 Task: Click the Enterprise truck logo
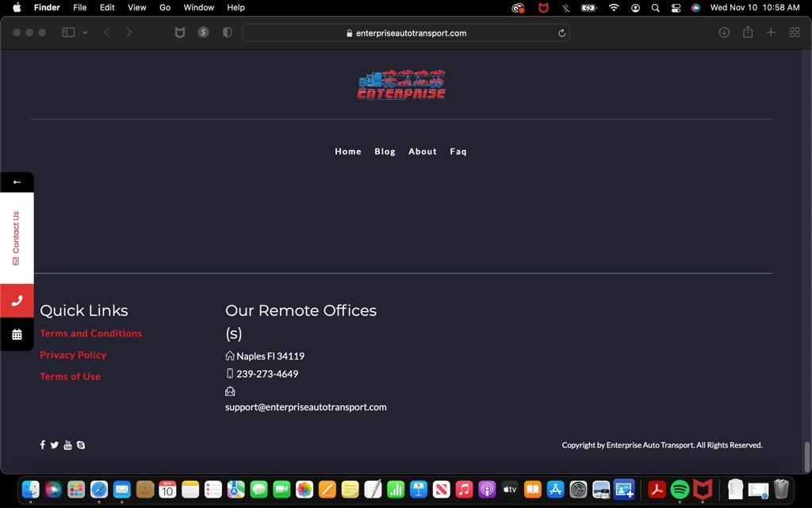click(401, 85)
